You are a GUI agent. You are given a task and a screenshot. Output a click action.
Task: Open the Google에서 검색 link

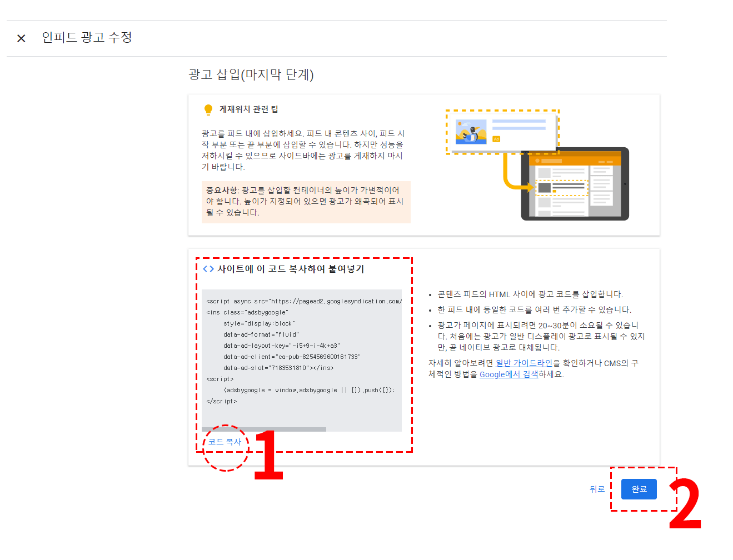[509, 374]
